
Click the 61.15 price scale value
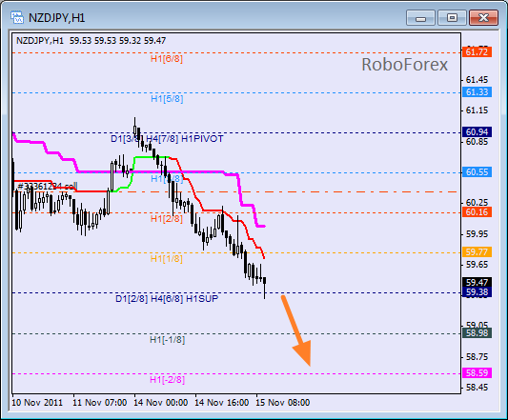[477, 110]
